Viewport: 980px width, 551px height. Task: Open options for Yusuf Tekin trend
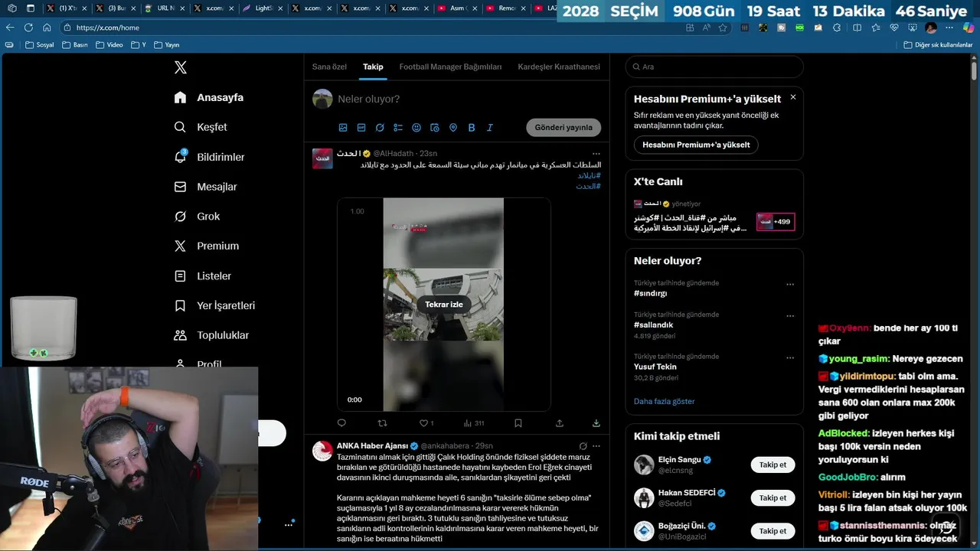pyautogui.click(x=790, y=357)
